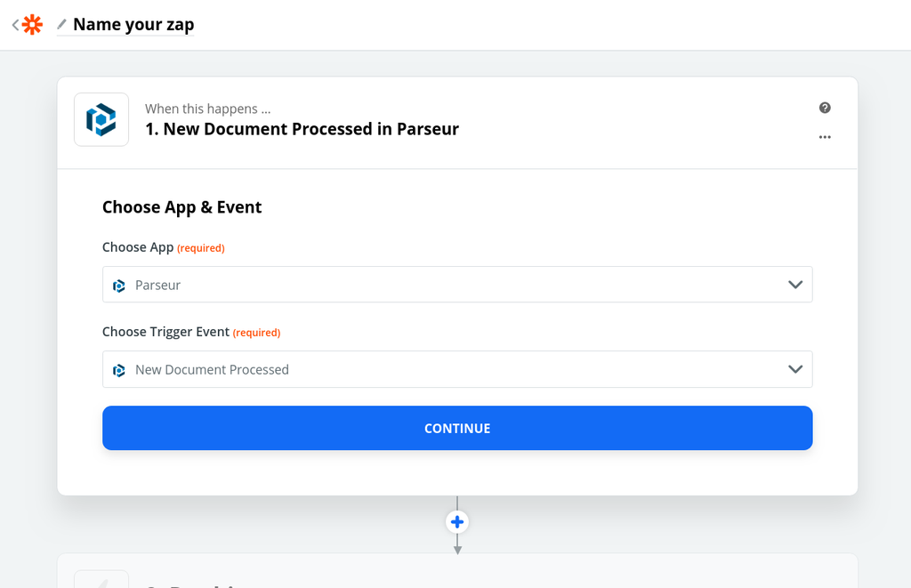Screen dimensions: 911x588
Task: Expand the Choose App dropdown
Action: click(794, 285)
